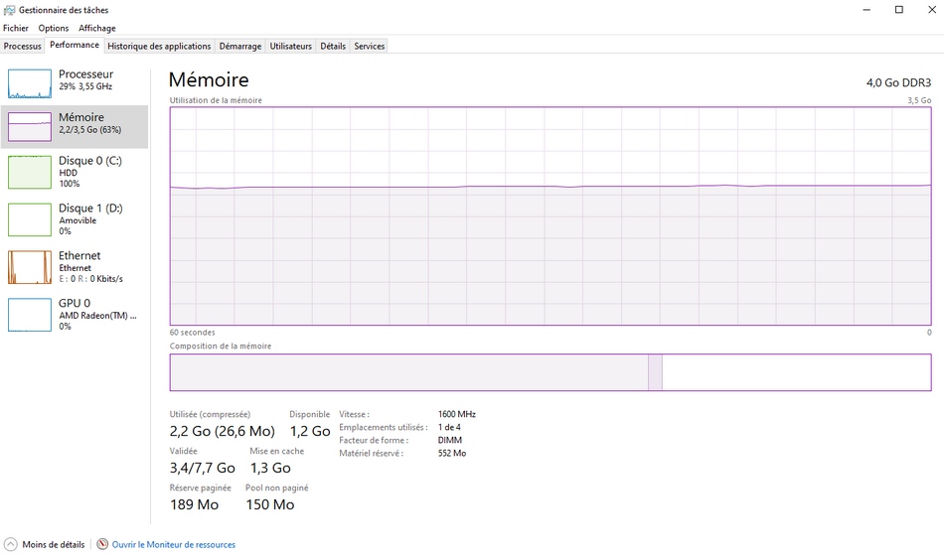
Task: Select the Disque 1 (D:) graph icon
Action: (x=29, y=219)
